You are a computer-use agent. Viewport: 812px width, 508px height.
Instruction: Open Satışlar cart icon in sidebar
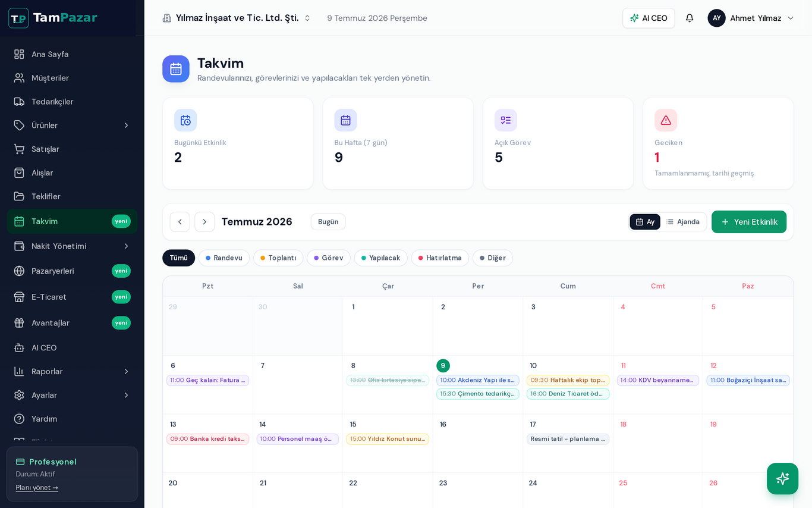click(19, 149)
